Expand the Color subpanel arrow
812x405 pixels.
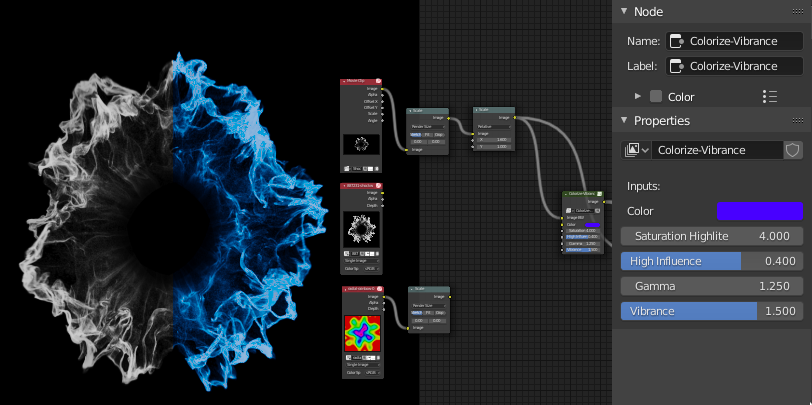click(x=638, y=97)
